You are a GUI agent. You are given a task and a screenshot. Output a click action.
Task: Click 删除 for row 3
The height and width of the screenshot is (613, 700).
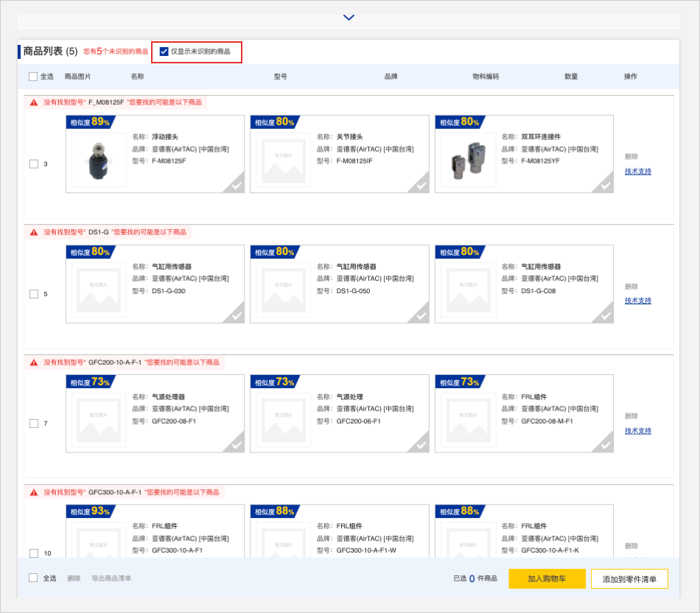[631, 156]
